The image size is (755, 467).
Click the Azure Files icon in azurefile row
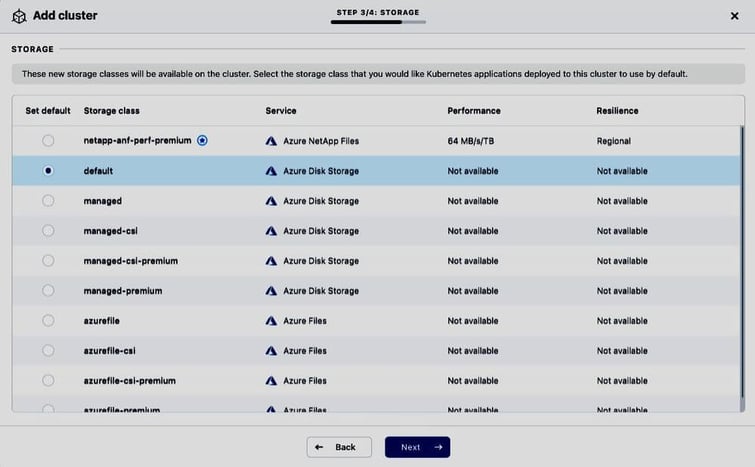pyautogui.click(x=271, y=321)
